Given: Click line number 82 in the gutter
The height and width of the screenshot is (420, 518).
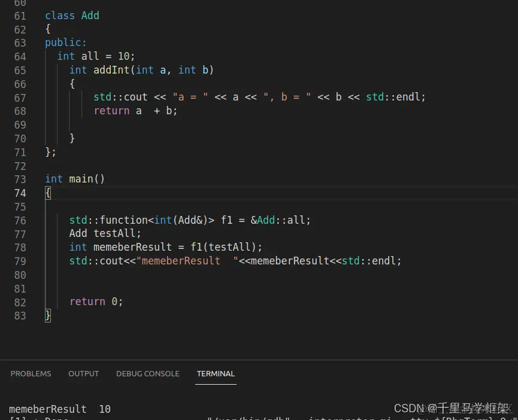Looking at the screenshot, I should coord(20,303).
